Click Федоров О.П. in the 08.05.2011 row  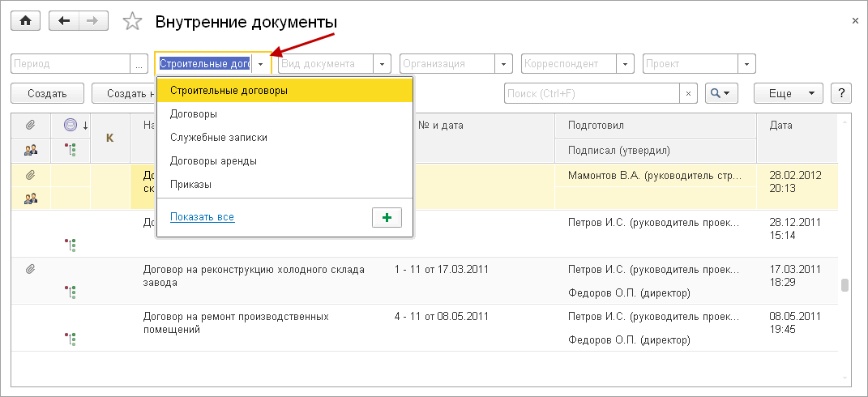[x=629, y=339]
